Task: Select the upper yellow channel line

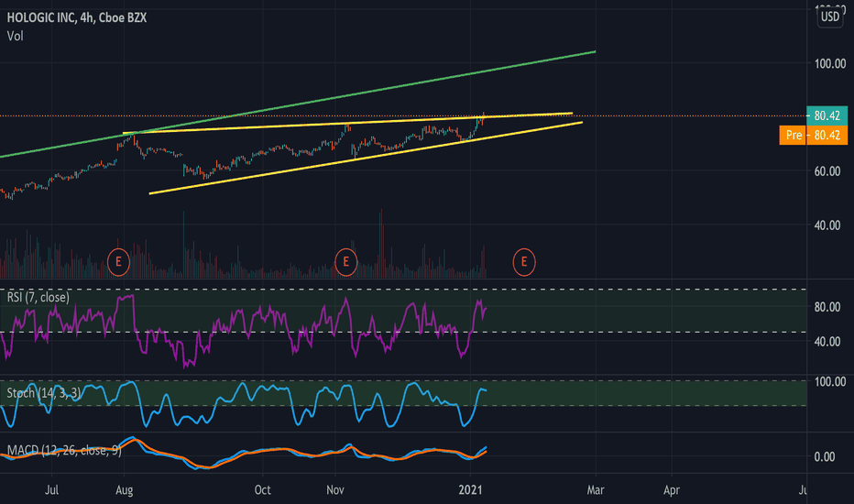Action: (348, 124)
